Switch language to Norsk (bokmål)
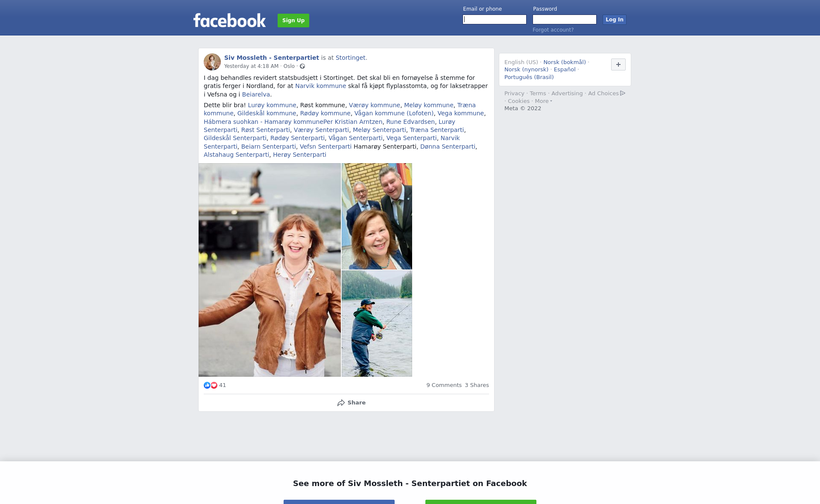 [x=565, y=62]
